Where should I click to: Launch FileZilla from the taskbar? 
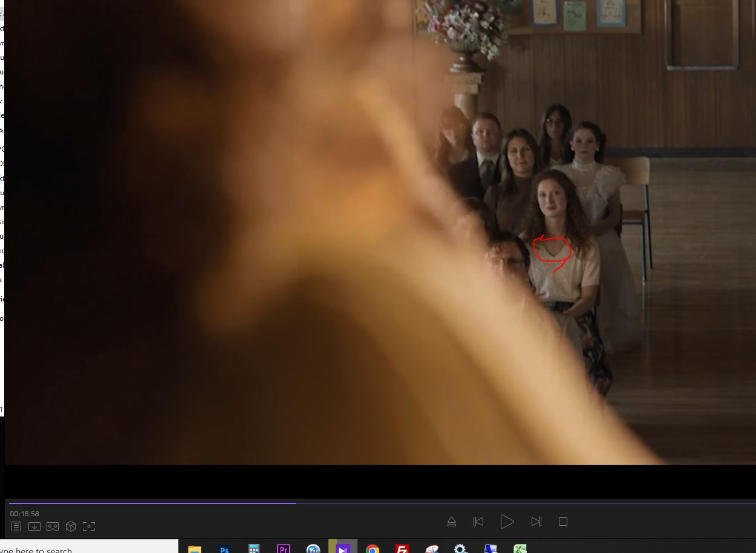pyautogui.click(x=402, y=549)
